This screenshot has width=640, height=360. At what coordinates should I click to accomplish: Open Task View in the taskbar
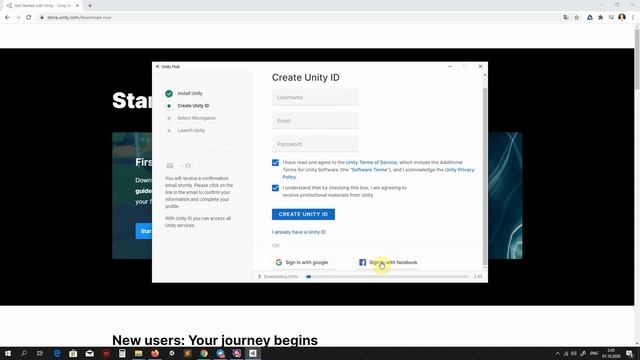click(40, 353)
